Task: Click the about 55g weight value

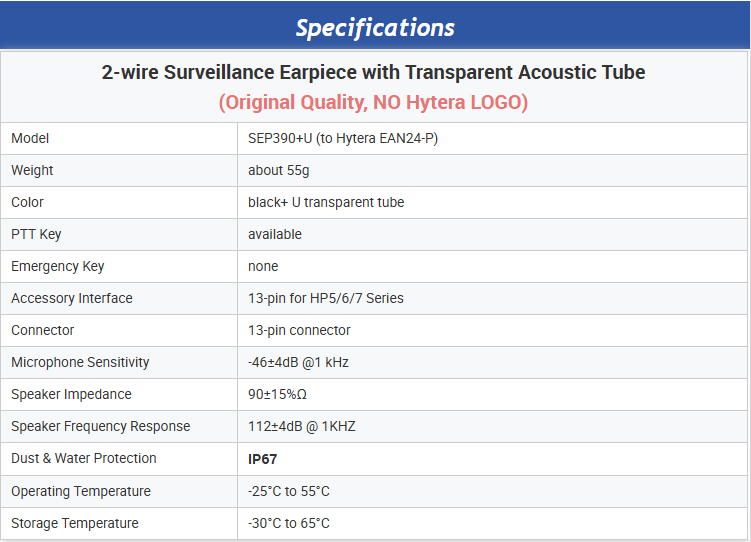Action: click(279, 170)
